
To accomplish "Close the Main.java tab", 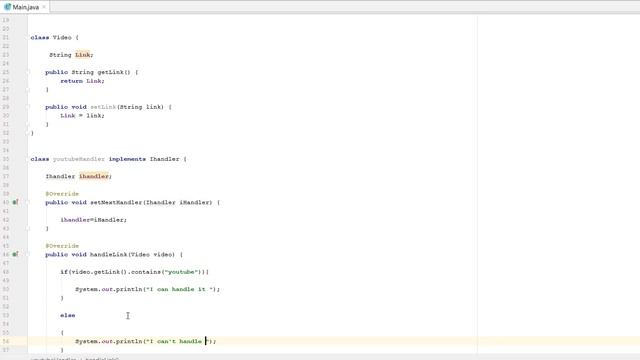I will pos(44,7).
